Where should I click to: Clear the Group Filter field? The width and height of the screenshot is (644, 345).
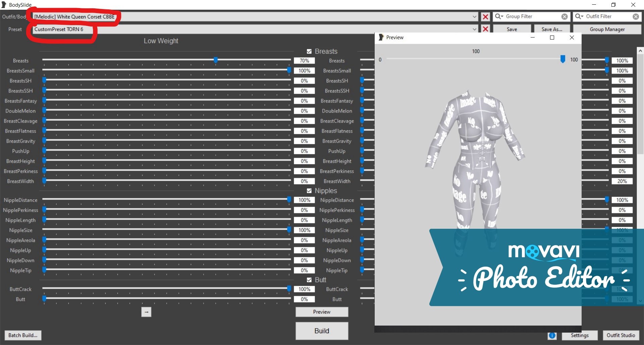click(565, 16)
